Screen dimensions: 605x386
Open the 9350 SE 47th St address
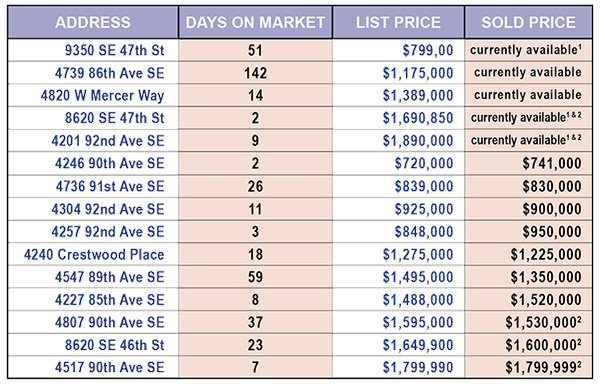pyautogui.click(x=114, y=50)
